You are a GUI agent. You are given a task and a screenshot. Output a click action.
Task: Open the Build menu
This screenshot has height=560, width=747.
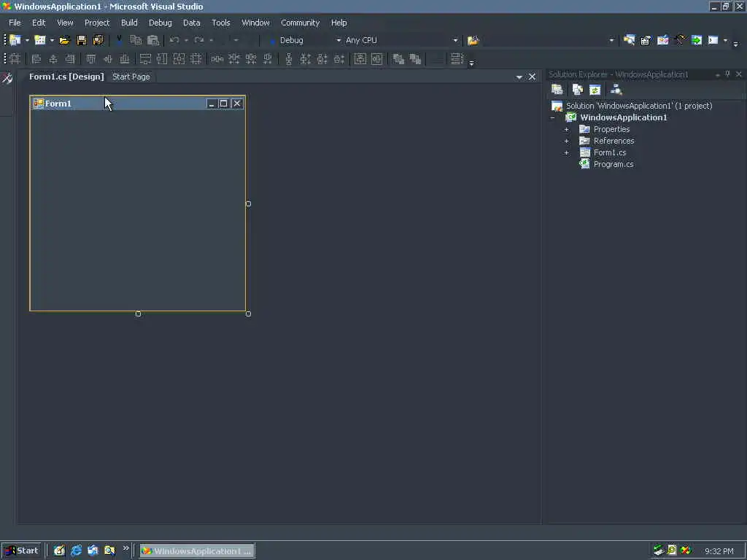pos(129,23)
